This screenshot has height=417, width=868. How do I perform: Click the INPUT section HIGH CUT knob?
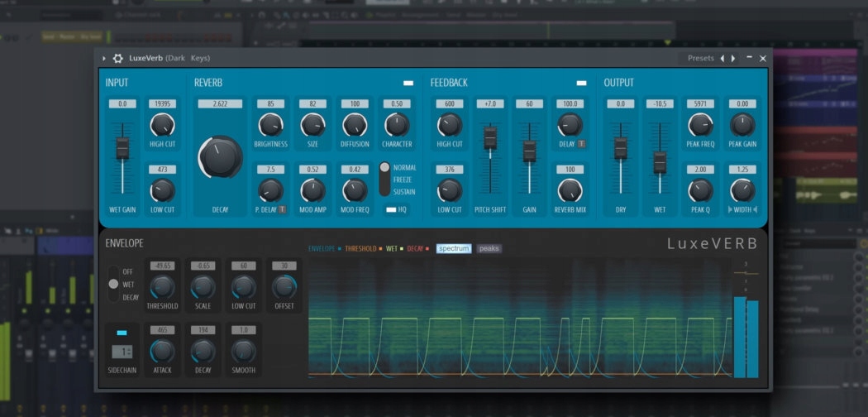point(162,125)
